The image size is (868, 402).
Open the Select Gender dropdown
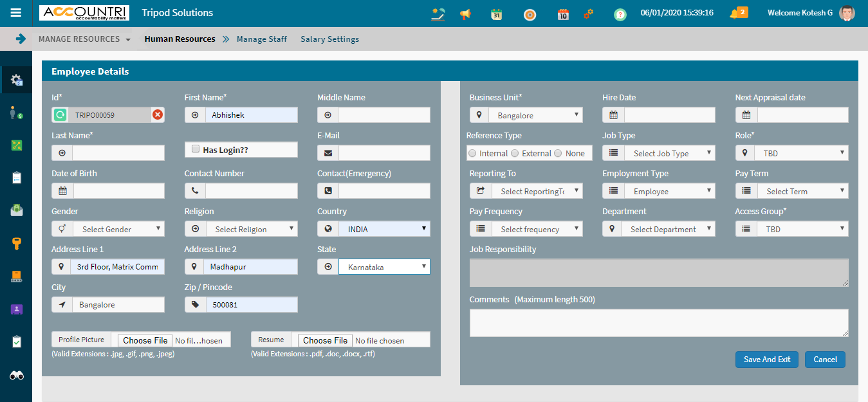[118, 229]
